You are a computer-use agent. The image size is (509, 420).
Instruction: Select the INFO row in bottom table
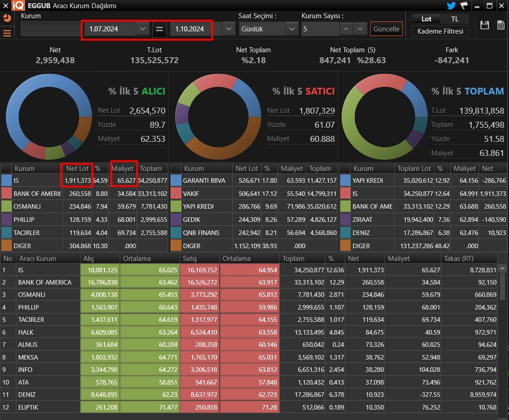(x=249, y=370)
